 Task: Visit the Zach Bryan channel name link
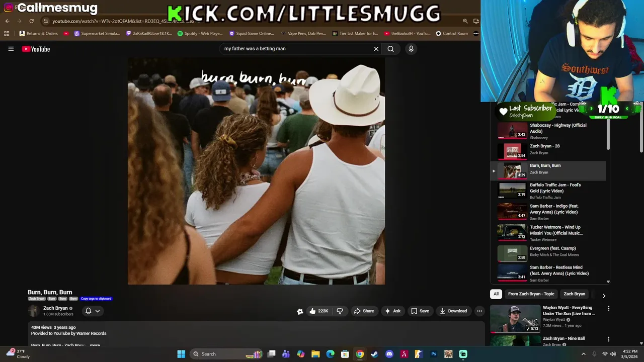[x=55, y=308]
